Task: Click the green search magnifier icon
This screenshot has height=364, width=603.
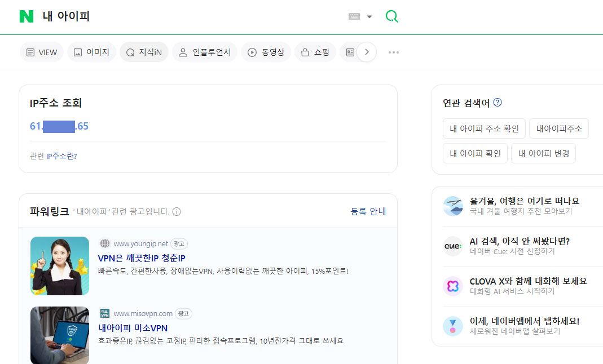Action: (x=392, y=17)
